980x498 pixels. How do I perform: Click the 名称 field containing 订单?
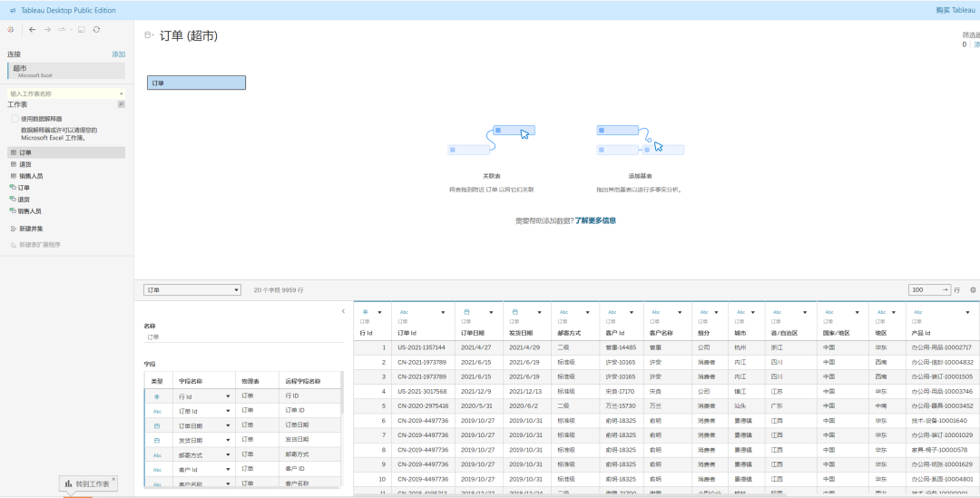click(x=244, y=337)
